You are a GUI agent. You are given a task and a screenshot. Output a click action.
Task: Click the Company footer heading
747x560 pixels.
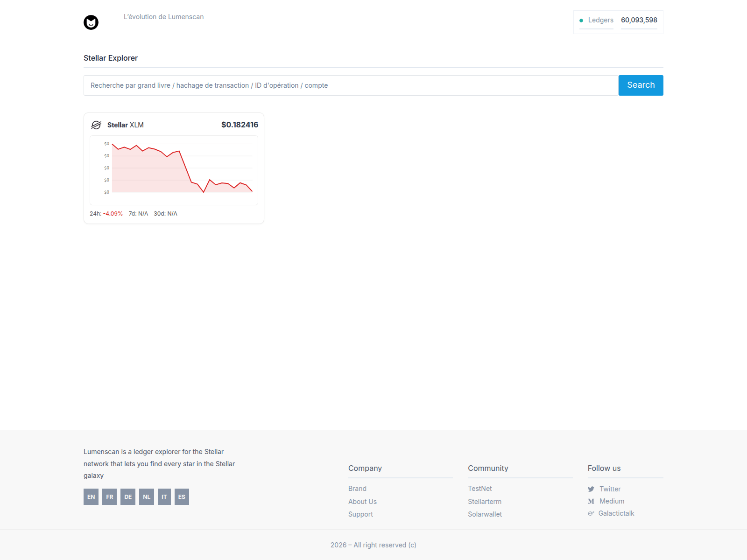click(365, 468)
